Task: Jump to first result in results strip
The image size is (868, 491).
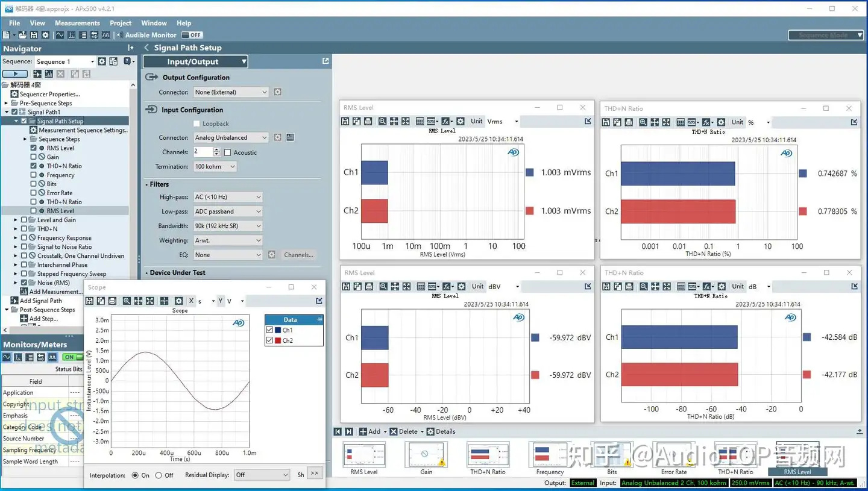Action: pos(338,431)
